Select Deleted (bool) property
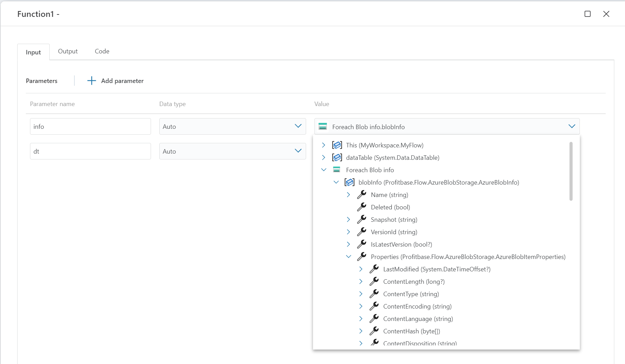 391,207
